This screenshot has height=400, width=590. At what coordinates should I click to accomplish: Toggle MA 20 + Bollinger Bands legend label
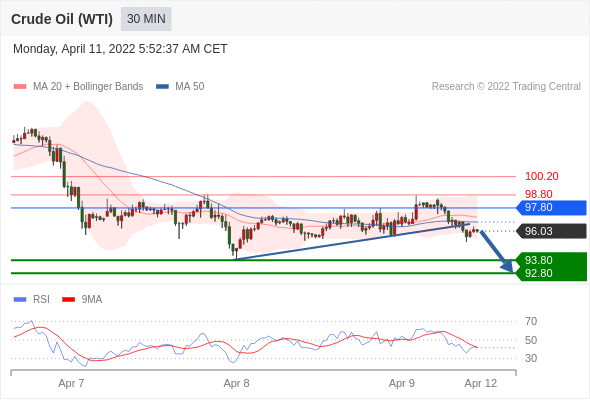coord(88,87)
